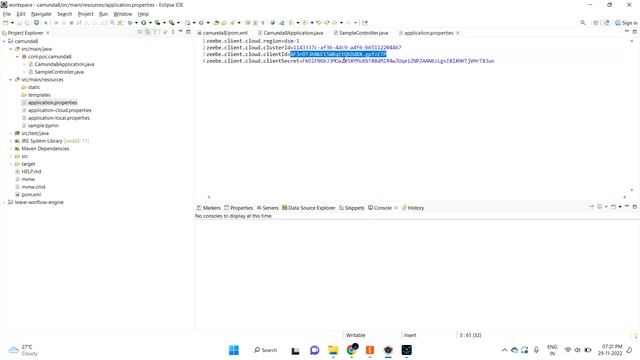The image size is (640, 360).
Task: Maximize the Console panel
Action: click(635, 207)
